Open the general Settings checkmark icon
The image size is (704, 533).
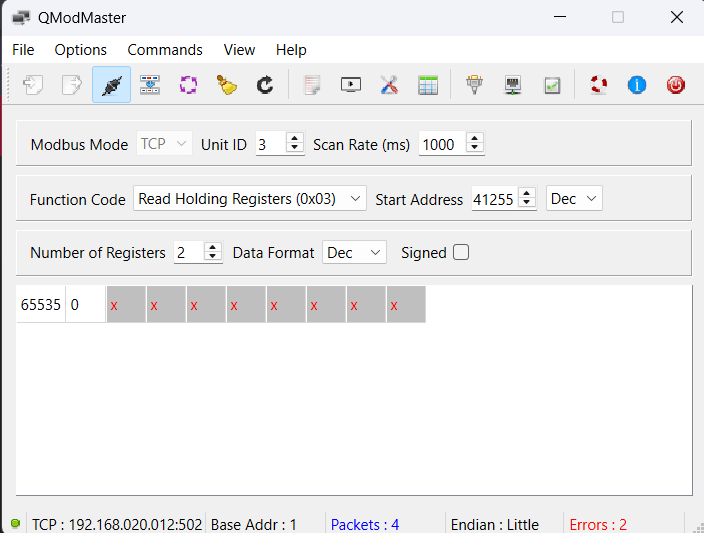tap(552, 85)
